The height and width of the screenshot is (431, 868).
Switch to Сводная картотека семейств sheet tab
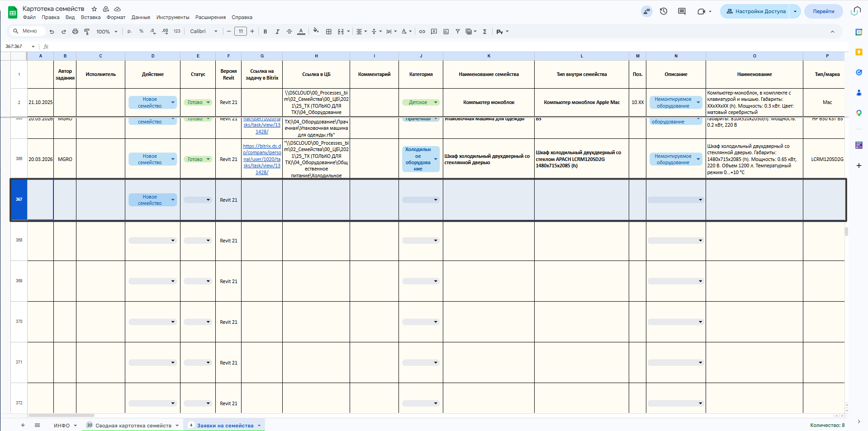click(133, 426)
